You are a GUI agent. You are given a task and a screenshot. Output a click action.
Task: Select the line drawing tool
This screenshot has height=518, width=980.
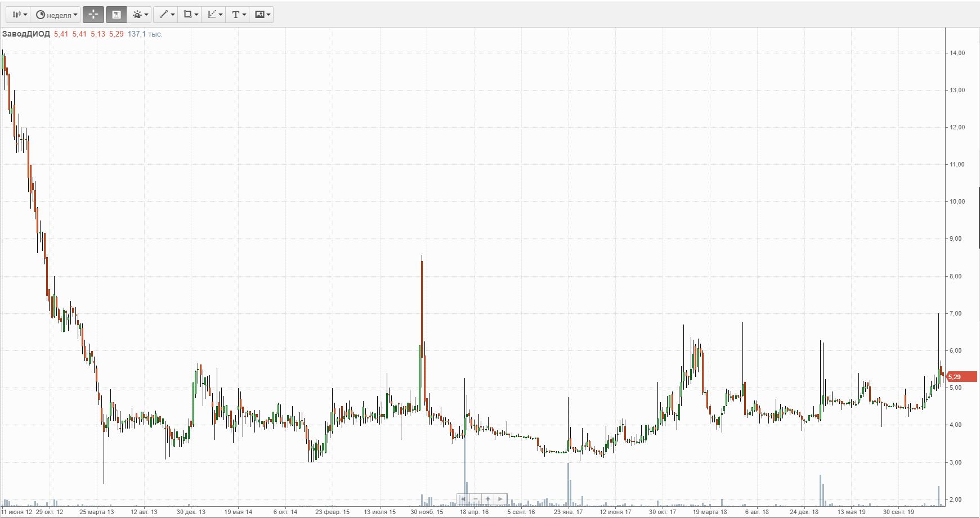(165, 15)
